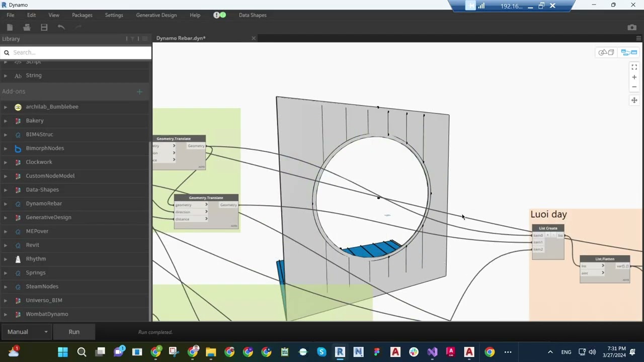Show hidden system tray icons
The image size is (644, 362).
(x=550, y=352)
